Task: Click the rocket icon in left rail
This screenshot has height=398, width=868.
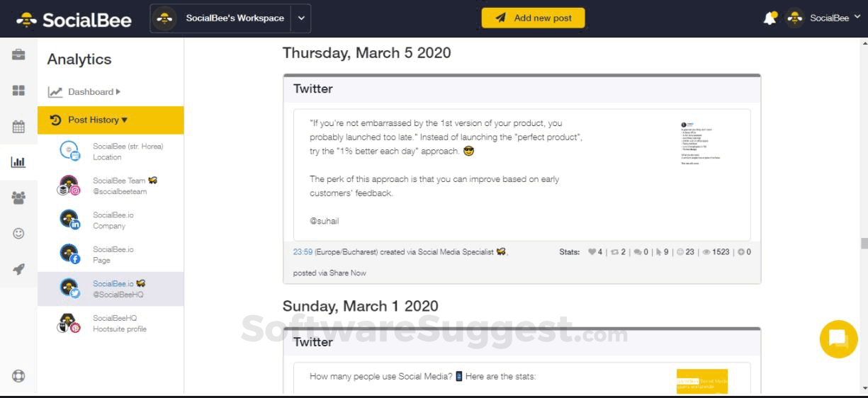Action: coord(18,269)
